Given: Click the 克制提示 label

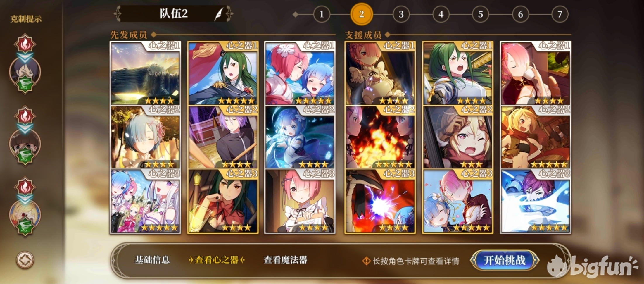Looking at the screenshot, I should click(x=26, y=19).
